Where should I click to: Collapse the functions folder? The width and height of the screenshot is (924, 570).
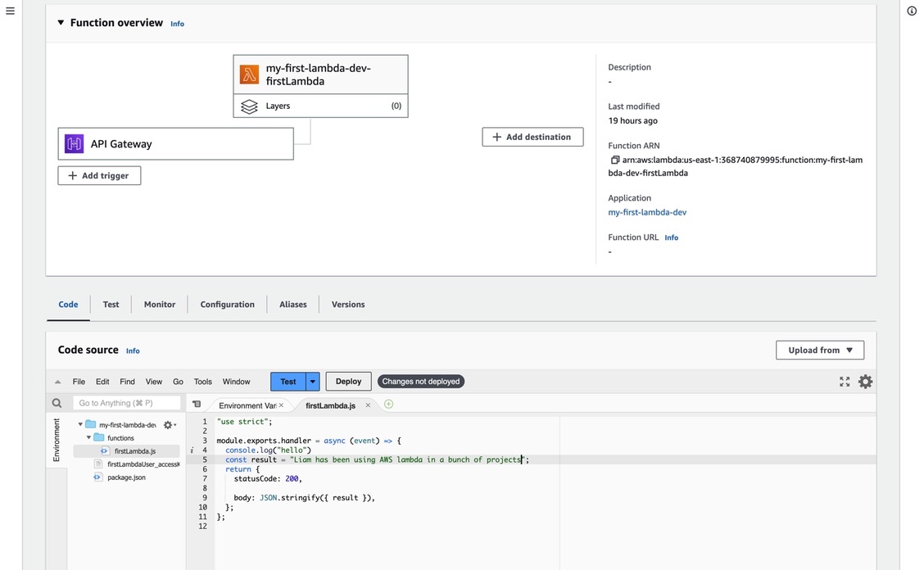tap(89, 437)
